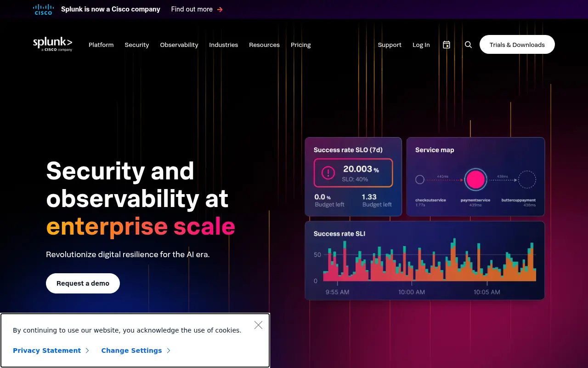Go to the Pricing menu item
The height and width of the screenshot is (368, 588).
(300, 45)
